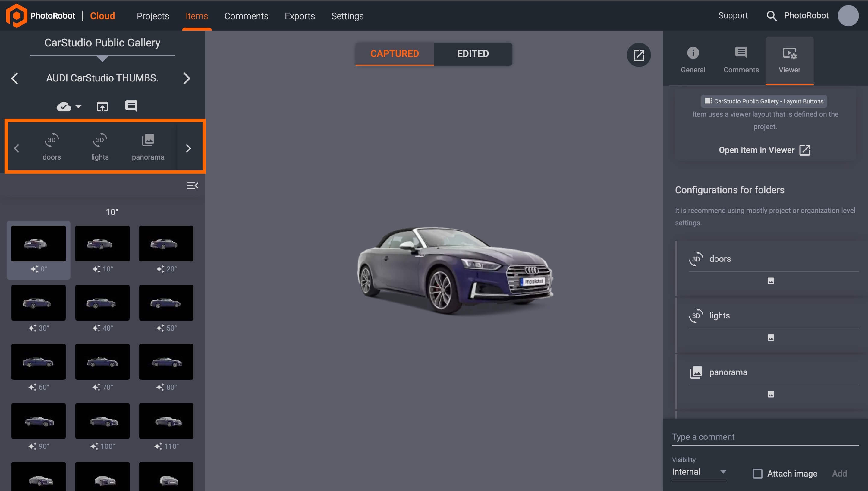Switch to the EDITED tab
Viewport: 868px width, 491px height.
pyautogui.click(x=473, y=54)
